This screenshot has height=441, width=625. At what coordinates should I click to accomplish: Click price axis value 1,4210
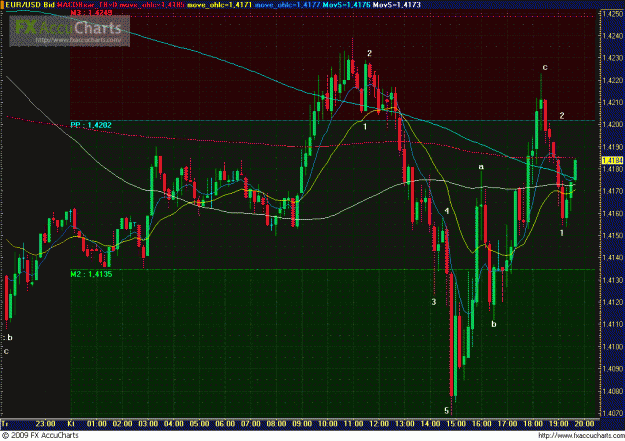(x=613, y=103)
